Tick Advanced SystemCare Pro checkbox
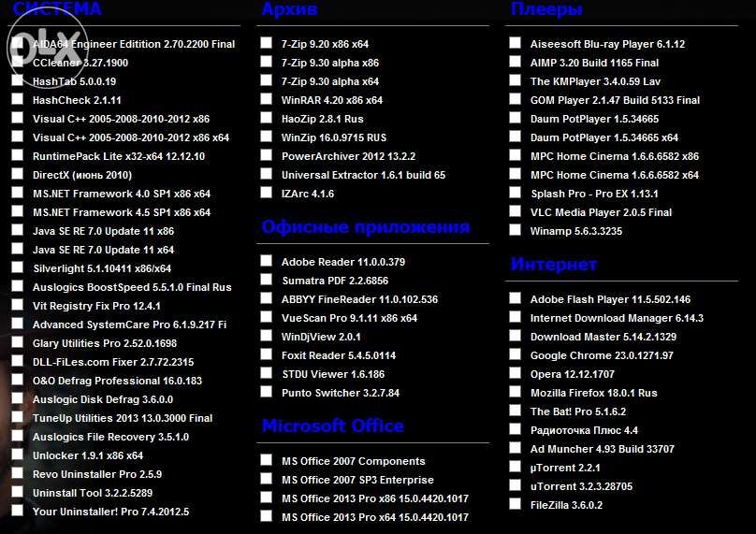Viewport: 756px width, 534px height. (18, 324)
